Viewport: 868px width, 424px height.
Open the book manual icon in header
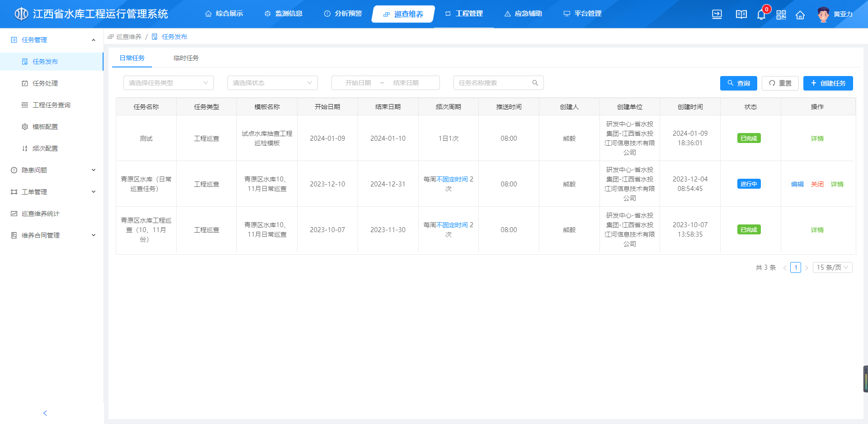tap(741, 14)
